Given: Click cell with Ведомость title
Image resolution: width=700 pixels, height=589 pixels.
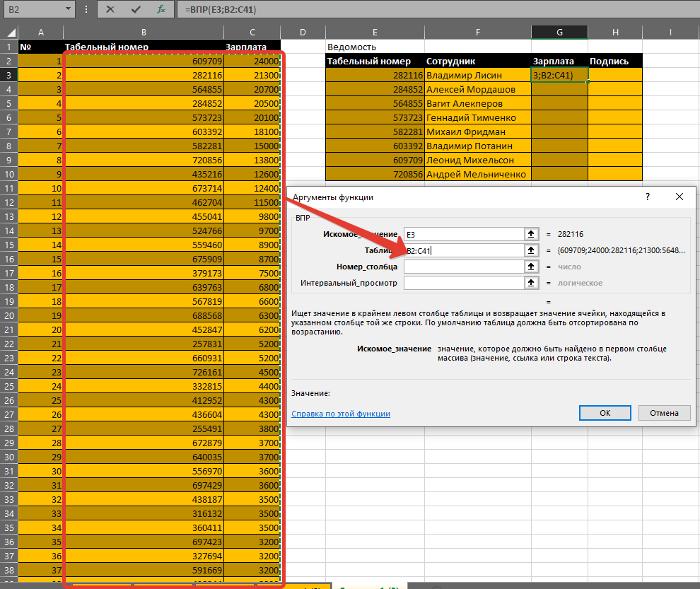Looking at the screenshot, I should pyautogui.click(x=375, y=47).
